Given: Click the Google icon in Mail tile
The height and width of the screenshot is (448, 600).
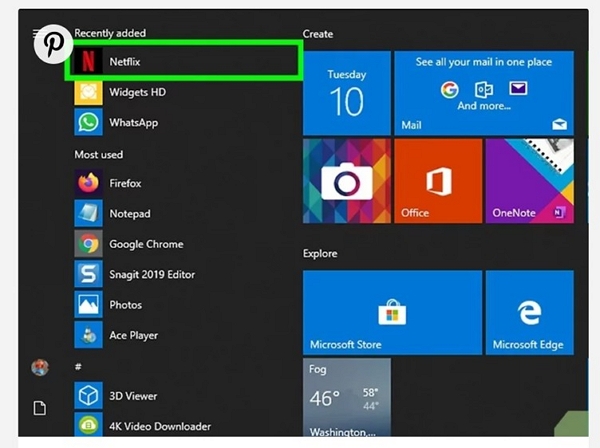Looking at the screenshot, I should 449,90.
